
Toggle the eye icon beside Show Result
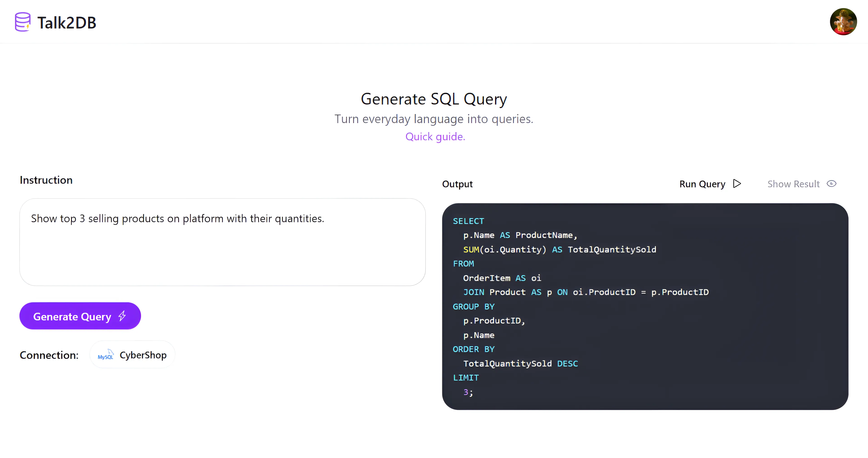click(831, 184)
